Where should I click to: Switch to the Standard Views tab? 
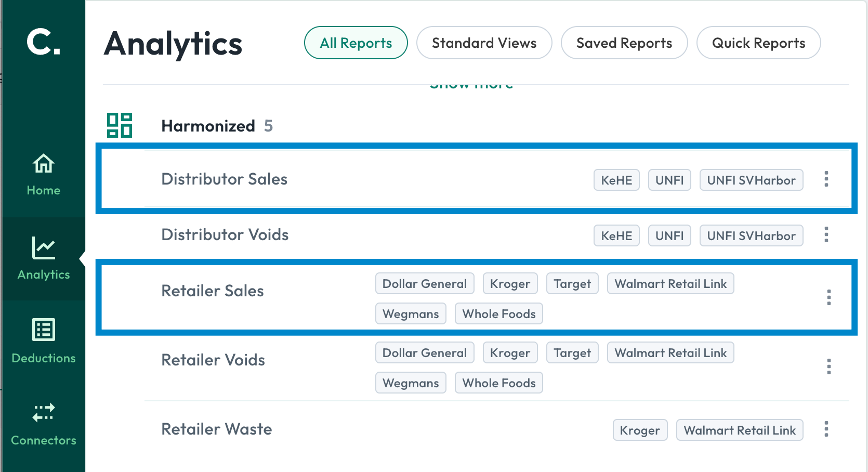[484, 43]
